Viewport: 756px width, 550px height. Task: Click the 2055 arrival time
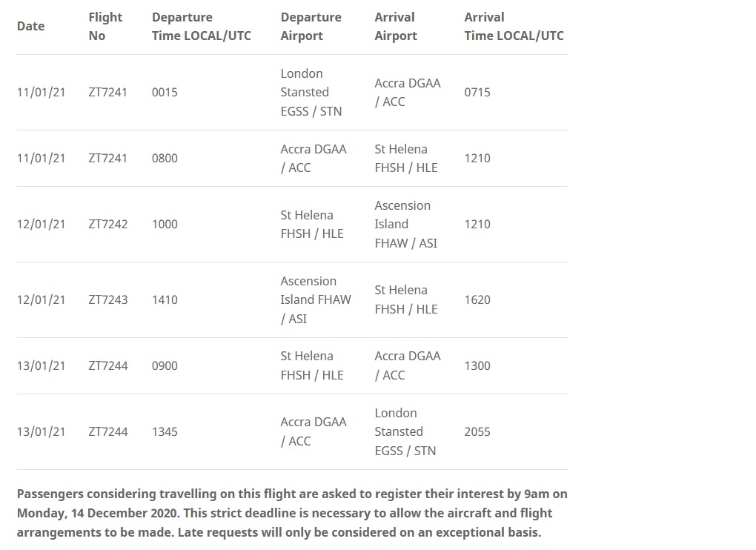477,431
